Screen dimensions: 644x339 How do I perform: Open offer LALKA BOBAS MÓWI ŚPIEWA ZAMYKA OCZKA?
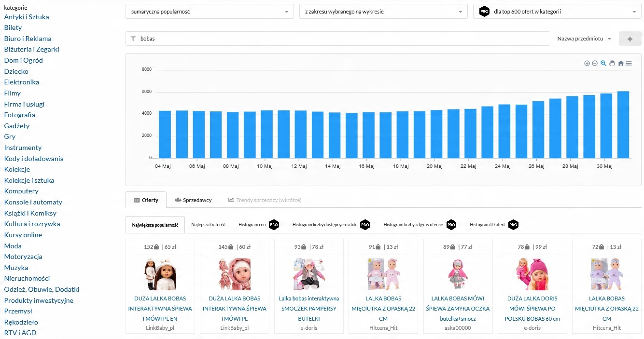[458, 309]
